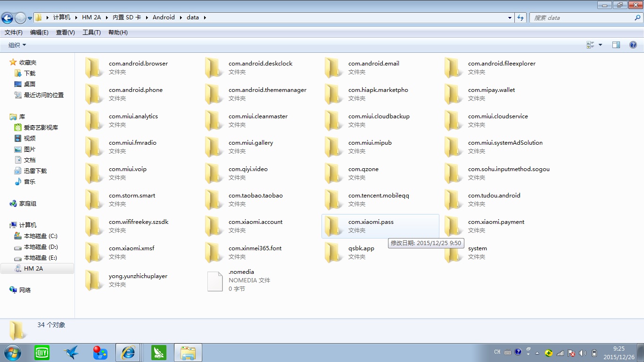Click the com.wififreekey.szsdk folder name
Image resolution: width=644 pixels, height=362 pixels.
point(139,222)
